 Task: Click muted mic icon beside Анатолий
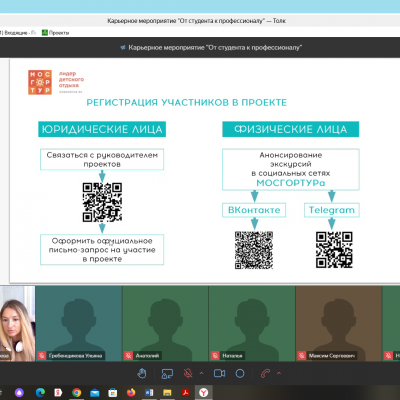click(128, 356)
